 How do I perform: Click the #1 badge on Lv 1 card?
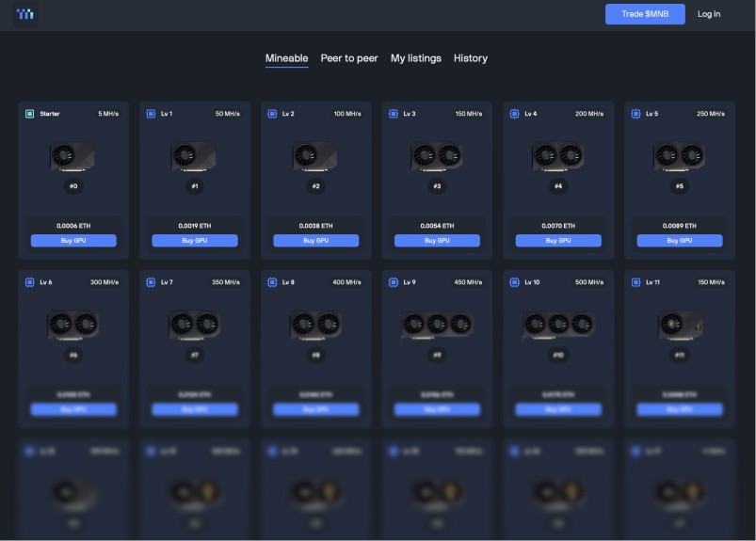195,186
